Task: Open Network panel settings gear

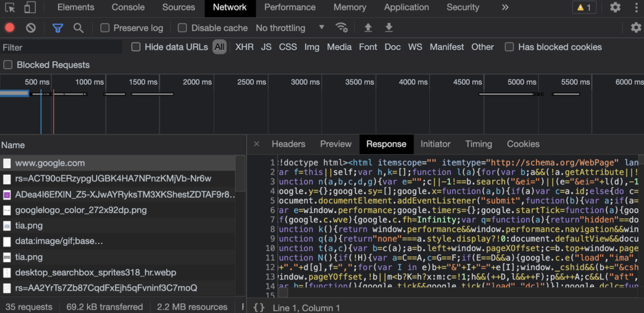Action: [x=636, y=27]
